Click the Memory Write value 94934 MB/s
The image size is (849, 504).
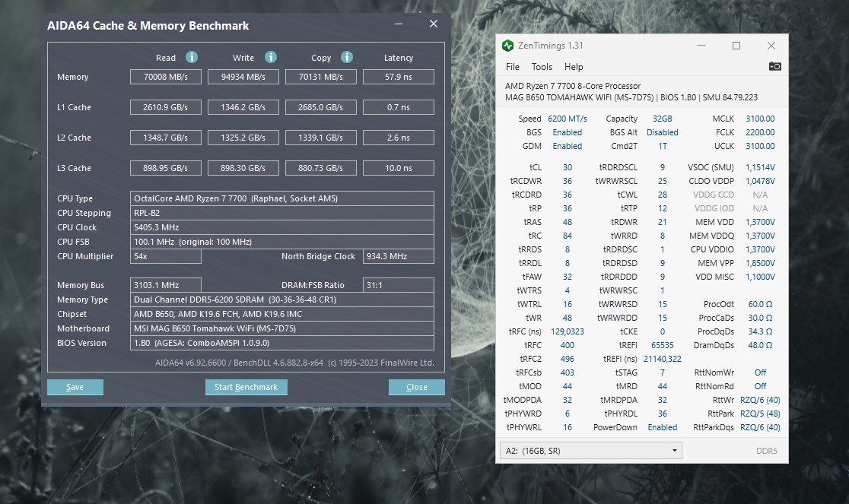tap(243, 77)
